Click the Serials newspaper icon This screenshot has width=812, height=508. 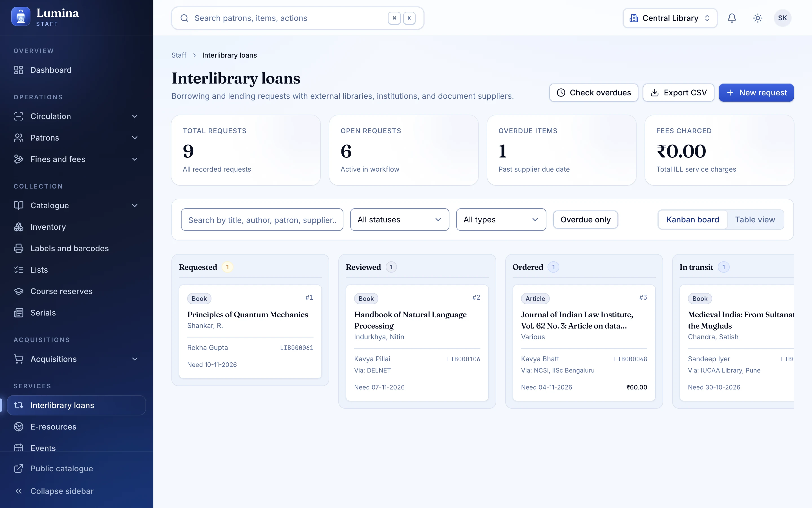click(18, 313)
